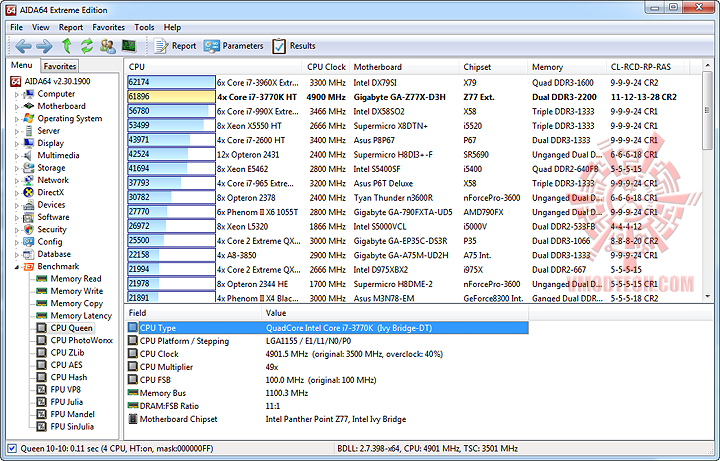Open the Memory Copy benchmark
The image size is (720, 461).
[x=70, y=304]
